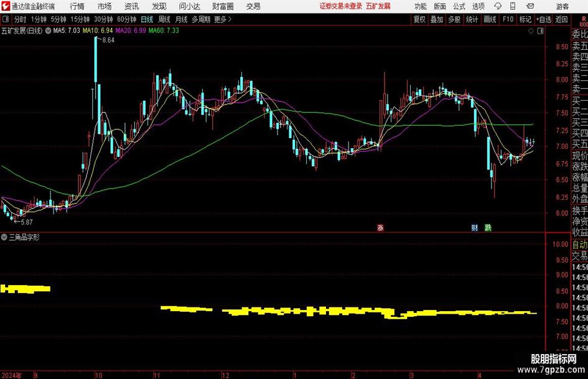
Task: Switch to the 月线 monthly tab
Action: coord(182,19)
